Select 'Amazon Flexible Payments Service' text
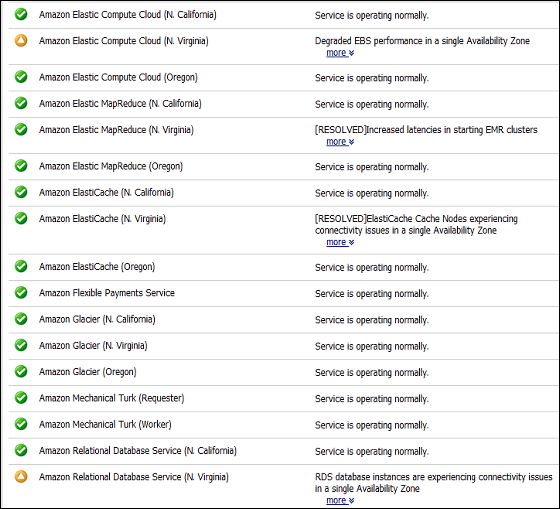Viewport: 560px width, 509px height. point(107,293)
